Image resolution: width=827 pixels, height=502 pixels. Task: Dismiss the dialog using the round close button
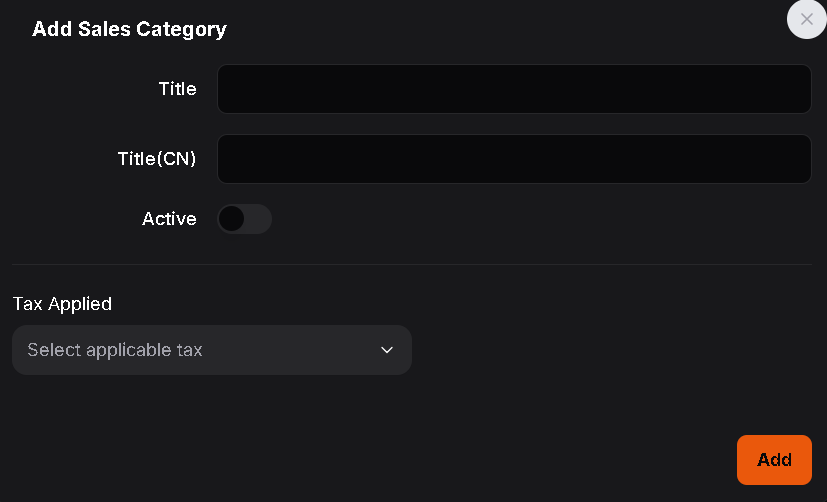point(806,19)
